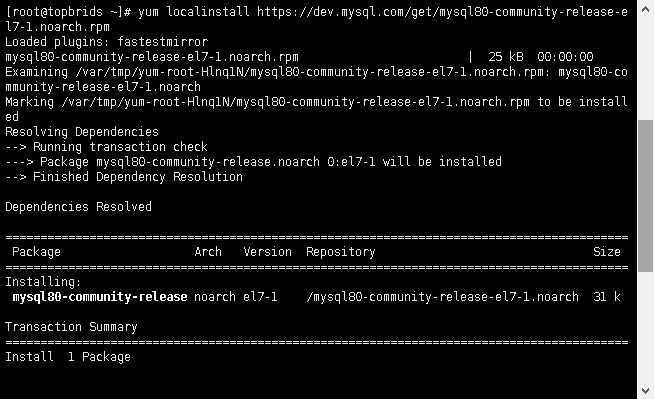Viewport: 654px width, 399px height.
Task: Click the 'Dependencies Resolved' line
Action: point(78,207)
